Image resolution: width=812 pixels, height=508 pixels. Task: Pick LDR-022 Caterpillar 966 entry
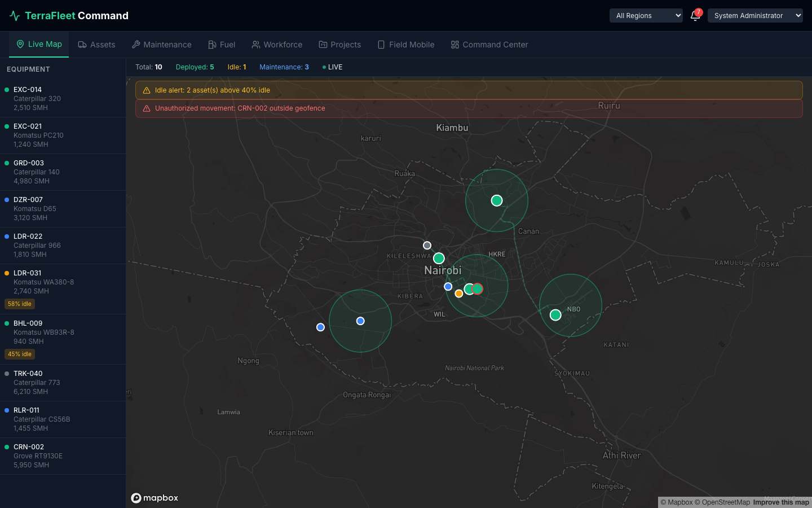[63, 246]
